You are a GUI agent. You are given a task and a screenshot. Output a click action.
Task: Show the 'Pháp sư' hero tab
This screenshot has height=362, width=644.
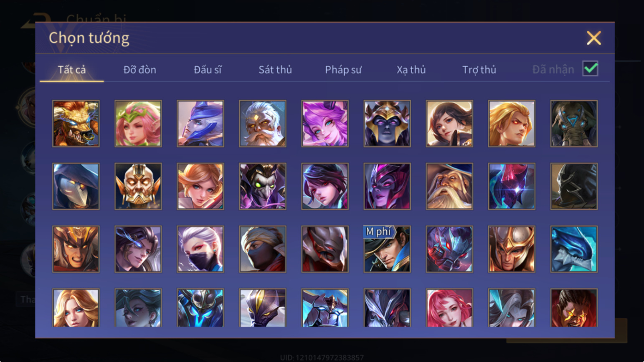pos(343,70)
